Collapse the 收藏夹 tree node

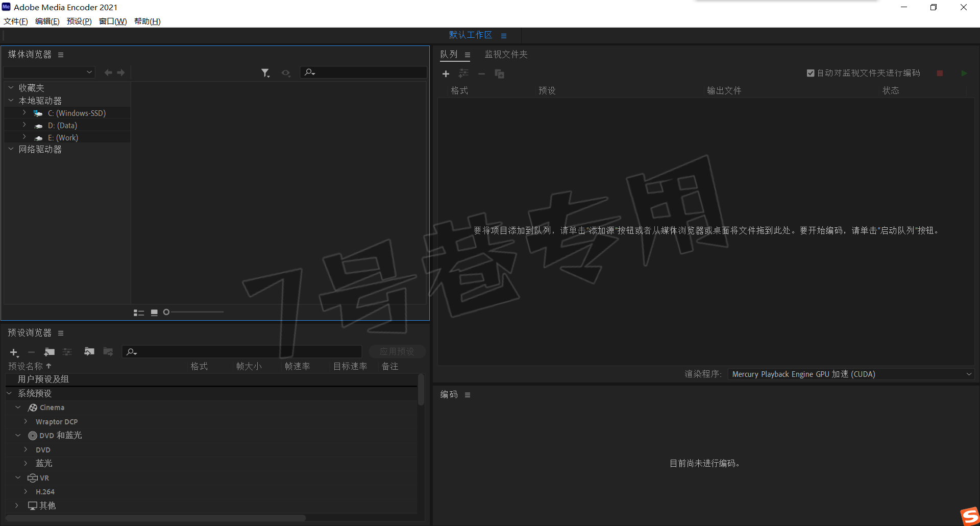pos(11,88)
